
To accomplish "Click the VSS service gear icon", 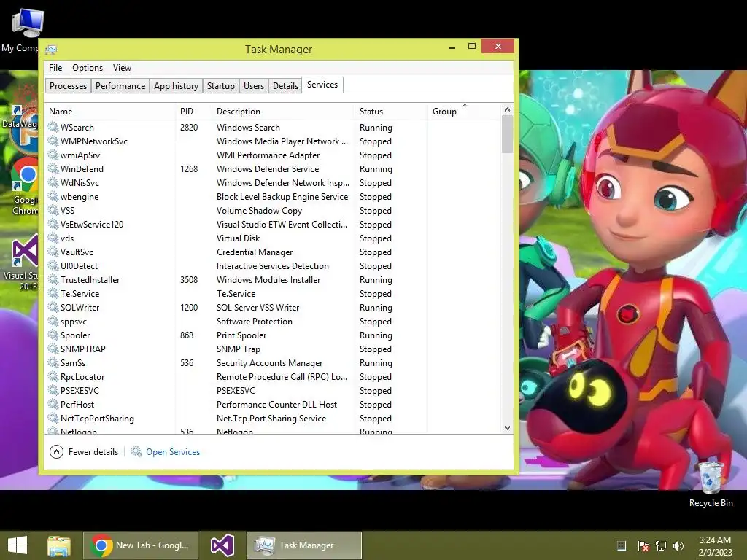I will [53, 211].
